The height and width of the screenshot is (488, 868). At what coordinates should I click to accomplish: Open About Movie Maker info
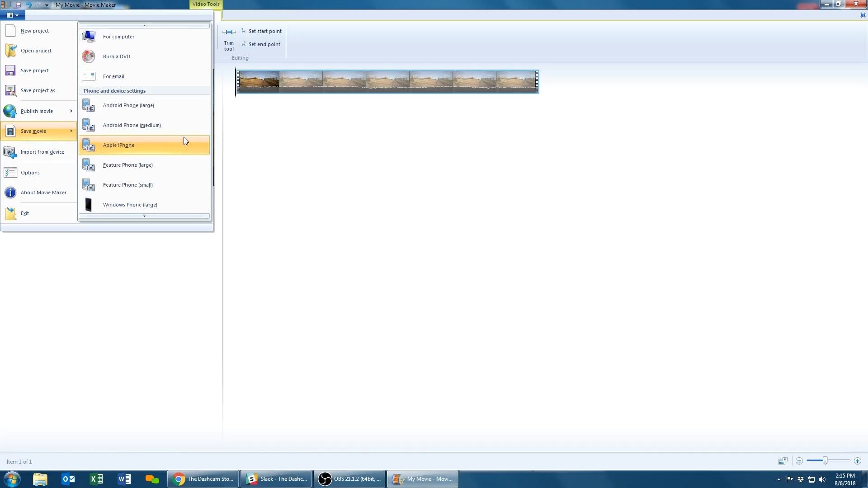tap(43, 192)
